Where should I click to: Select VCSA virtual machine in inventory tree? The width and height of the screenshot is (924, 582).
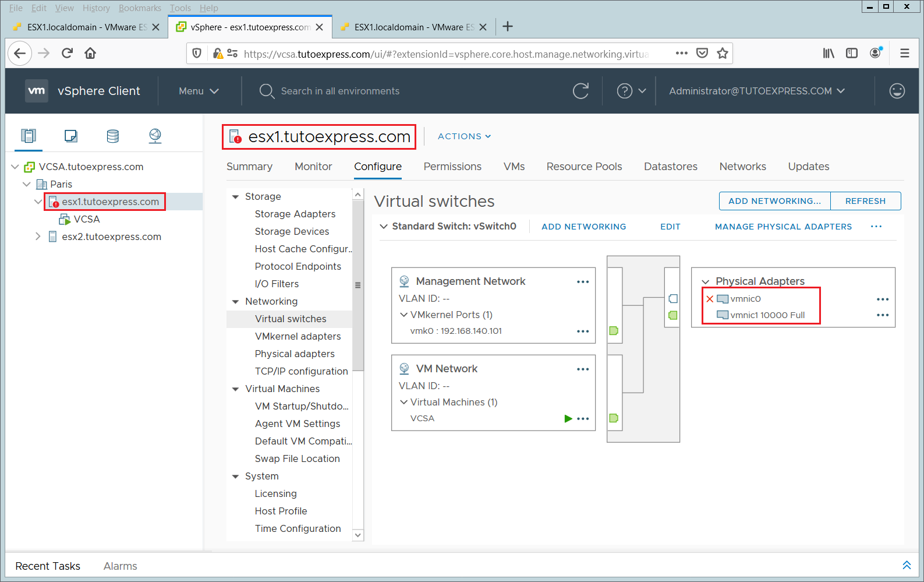[87, 219]
